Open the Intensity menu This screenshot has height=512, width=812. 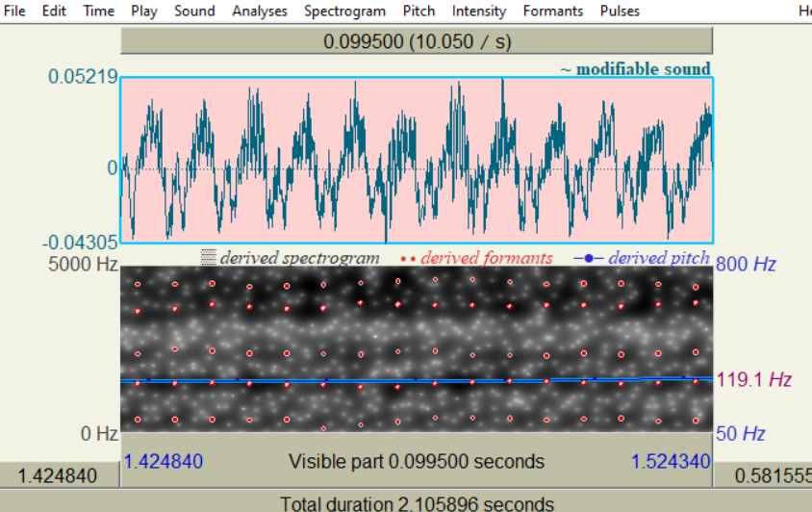pyautogui.click(x=478, y=11)
